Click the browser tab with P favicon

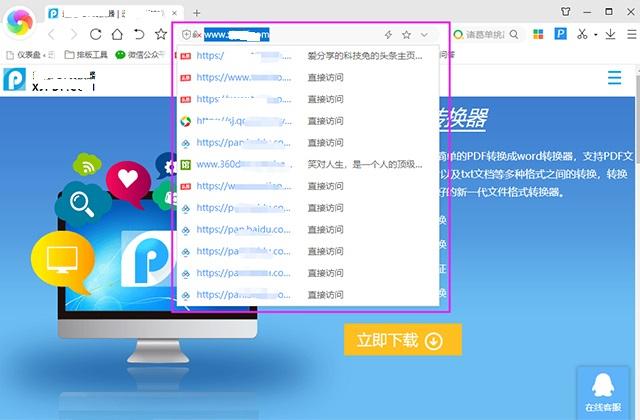point(114,13)
